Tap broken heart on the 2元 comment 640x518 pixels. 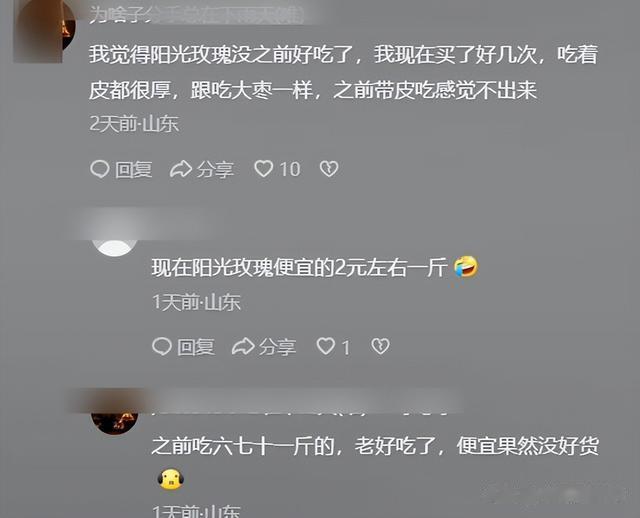380,347
